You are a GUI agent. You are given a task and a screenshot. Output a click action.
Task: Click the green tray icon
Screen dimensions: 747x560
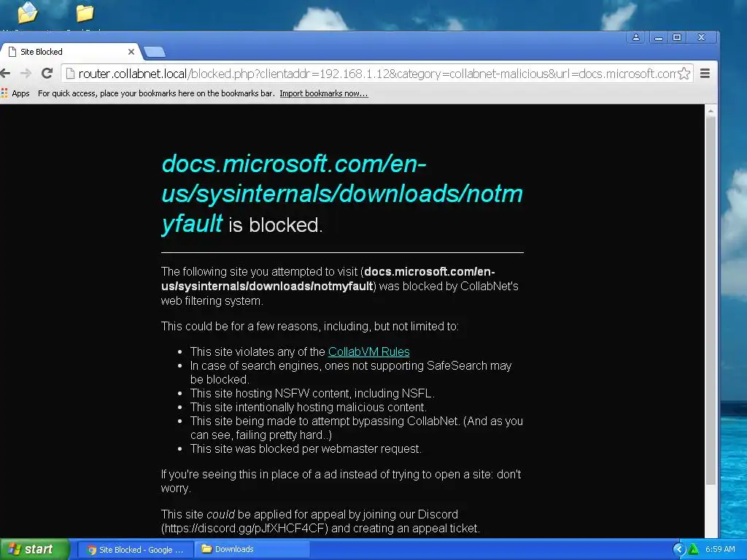[694, 550]
